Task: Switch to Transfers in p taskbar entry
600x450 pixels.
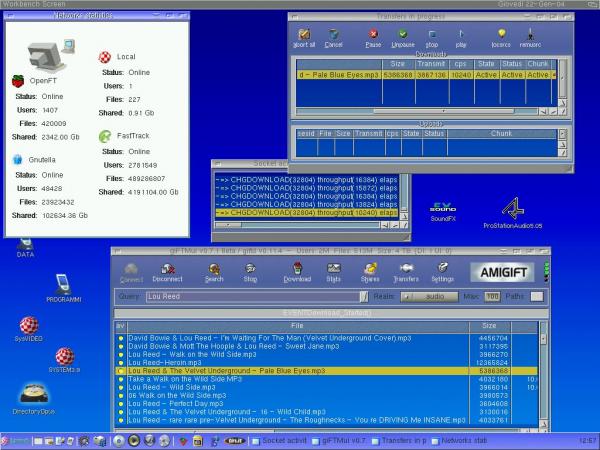Action: coord(399,441)
